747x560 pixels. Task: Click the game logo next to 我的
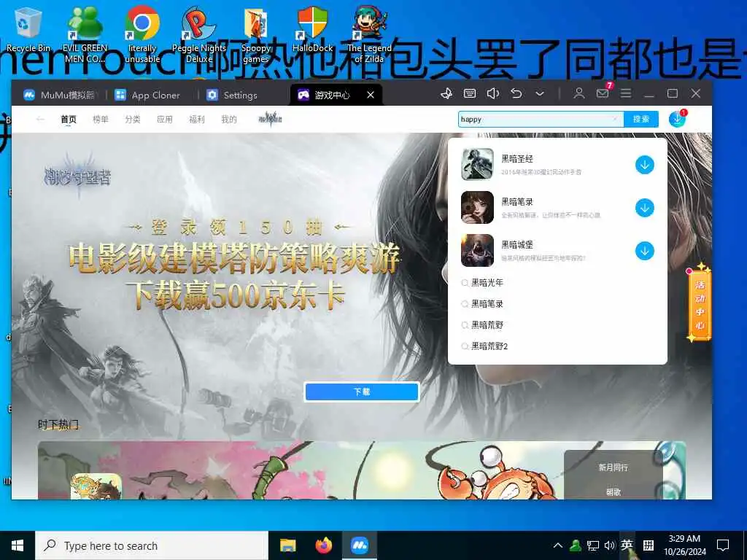click(271, 119)
